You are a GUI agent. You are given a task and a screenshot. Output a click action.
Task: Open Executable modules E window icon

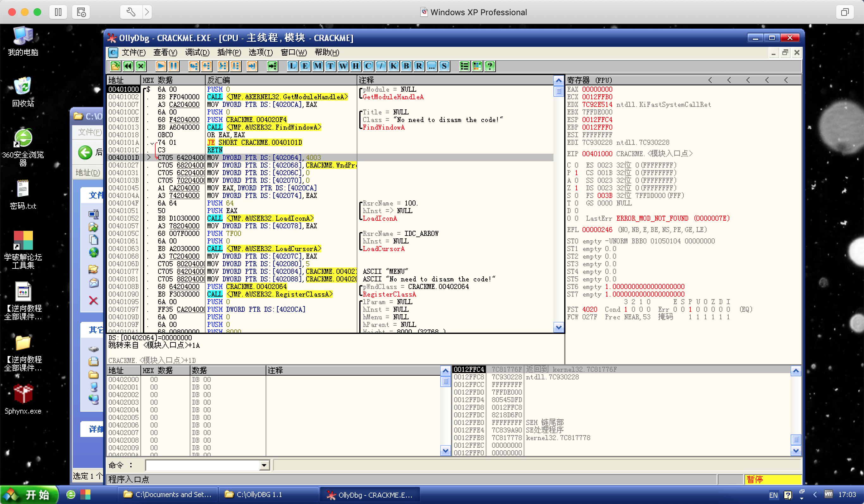pos(305,66)
